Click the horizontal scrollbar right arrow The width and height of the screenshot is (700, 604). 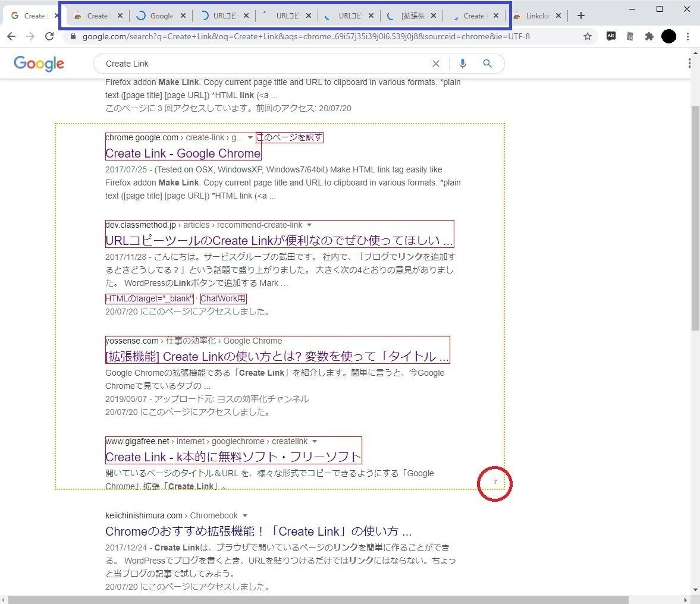(x=686, y=600)
